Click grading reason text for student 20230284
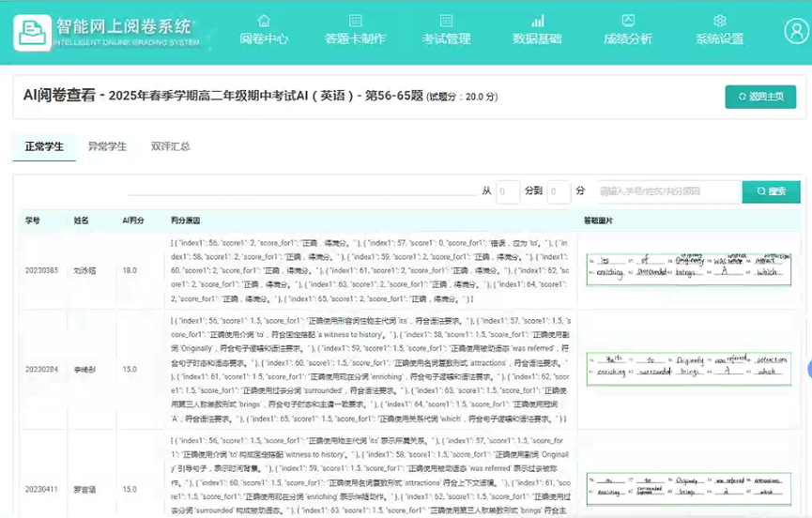Screen dimensions: 812x518 370,370
